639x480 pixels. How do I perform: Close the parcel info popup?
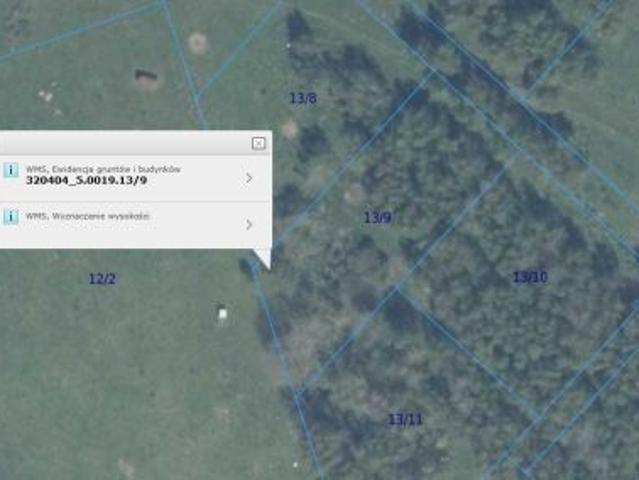(x=258, y=143)
